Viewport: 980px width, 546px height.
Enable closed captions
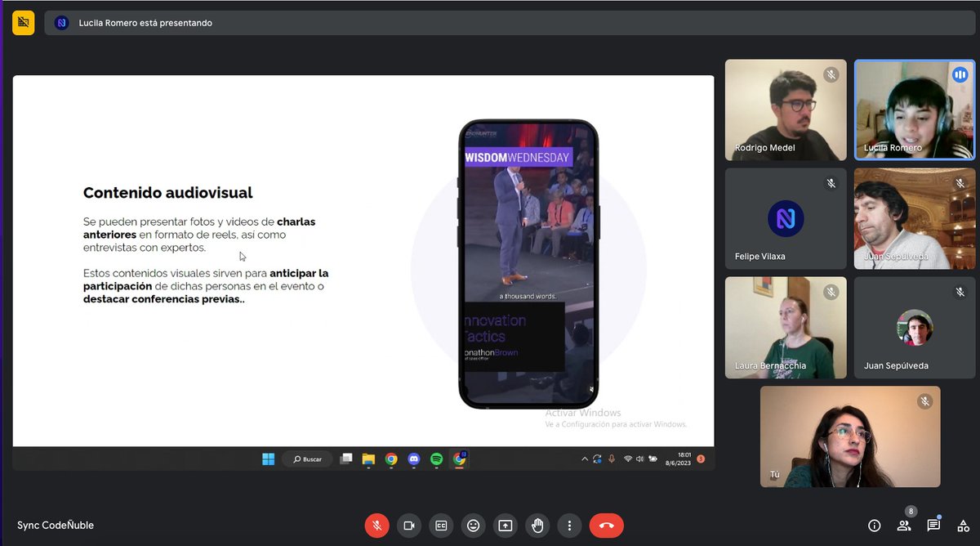[x=441, y=526]
